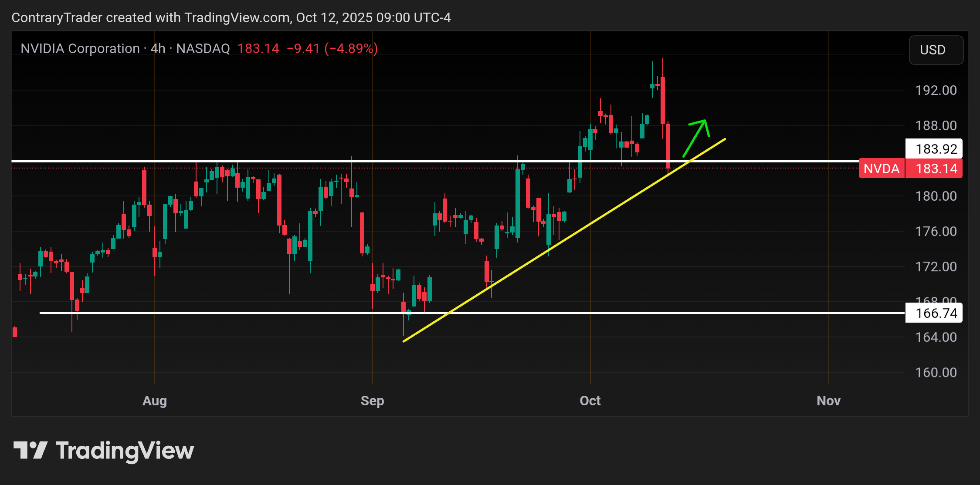The width and height of the screenshot is (980, 485).
Task: Click the 180.00 price axis value
Action: [x=936, y=196]
